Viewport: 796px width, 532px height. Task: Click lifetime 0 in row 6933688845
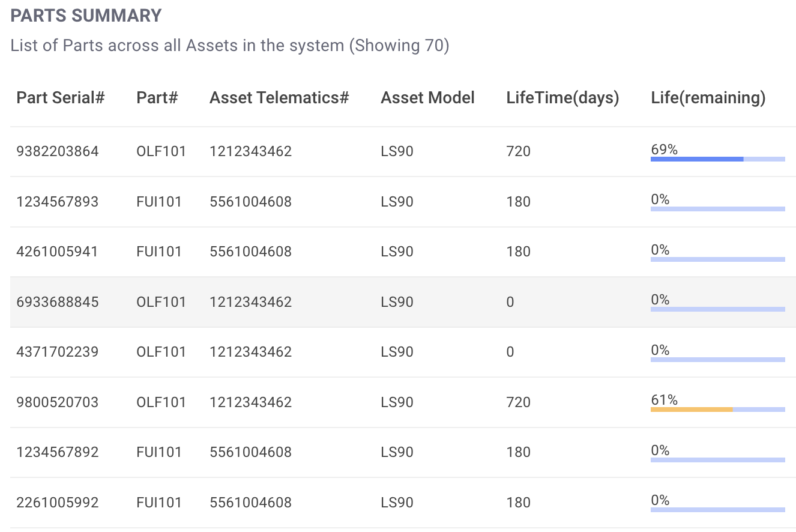[510, 302]
